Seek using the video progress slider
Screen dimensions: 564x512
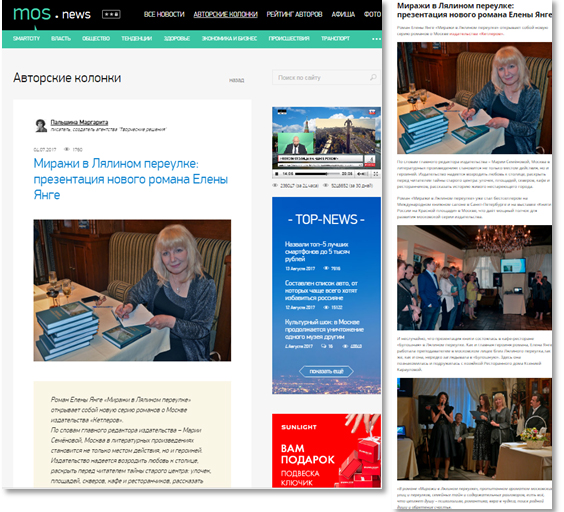[317, 174]
